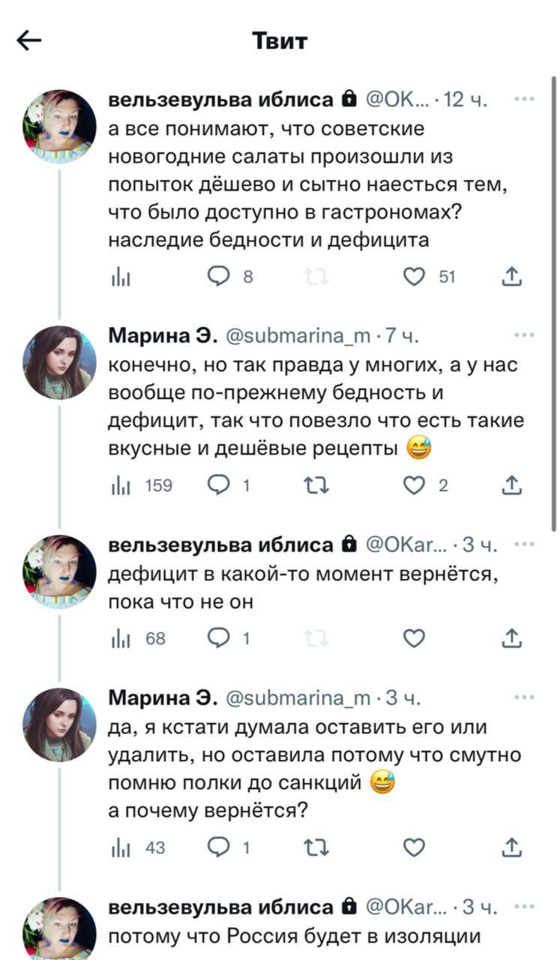The height and width of the screenshot is (960, 560).
Task: Retweet Marina's reply with 43 views
Action: click(x=319, y=847)
